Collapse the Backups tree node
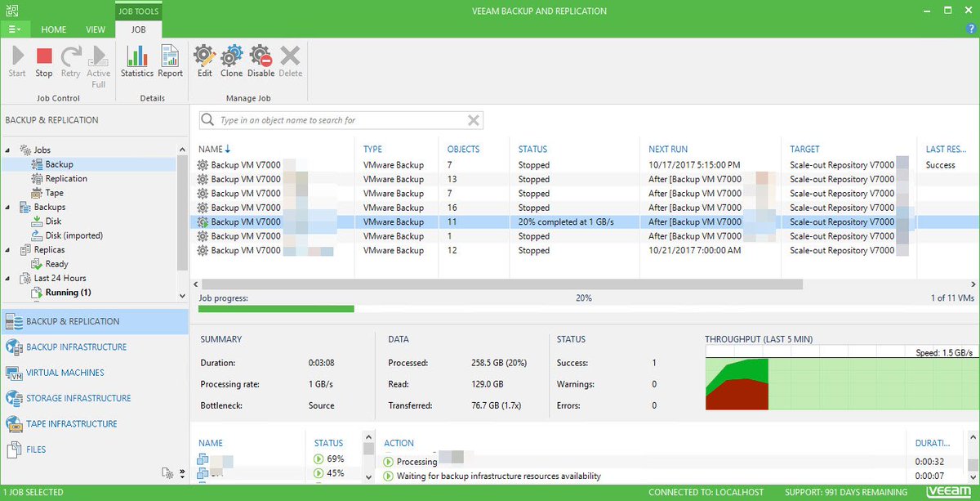This screenshot has width=980, height=501. (8, 208)
